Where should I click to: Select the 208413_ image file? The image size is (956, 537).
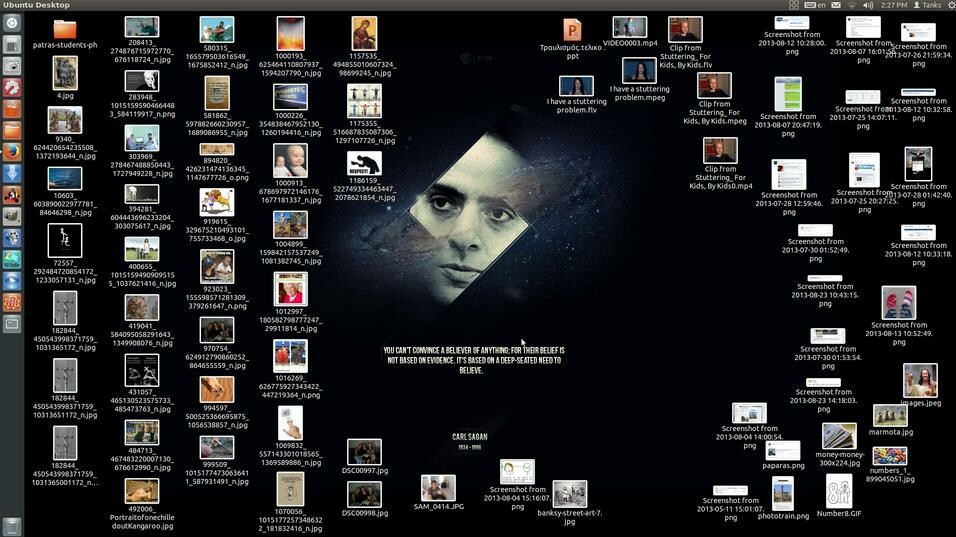click(141, 40)
